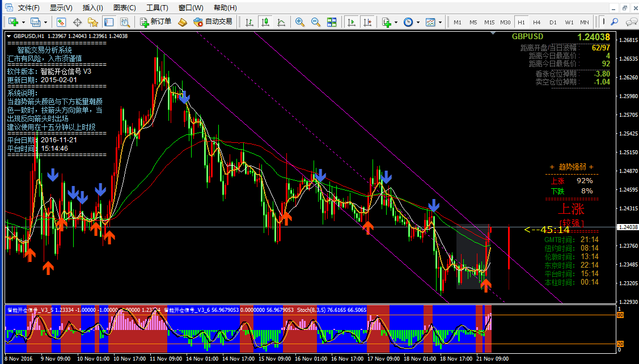The image size is (639, 364).
Task: Open the Strategy Tester icon
Action: tap(124, 22)
